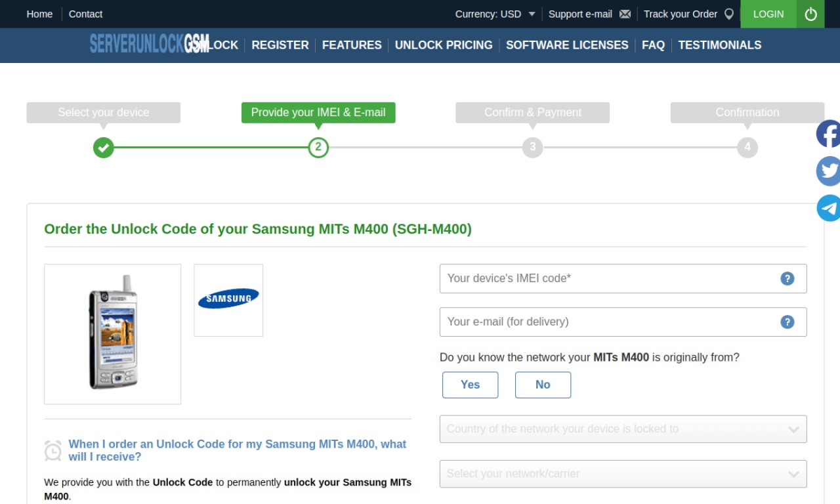The width and height of the screenshot is (840, 504).
Task: Choose Yes for known network
Action: coord(470,385)
